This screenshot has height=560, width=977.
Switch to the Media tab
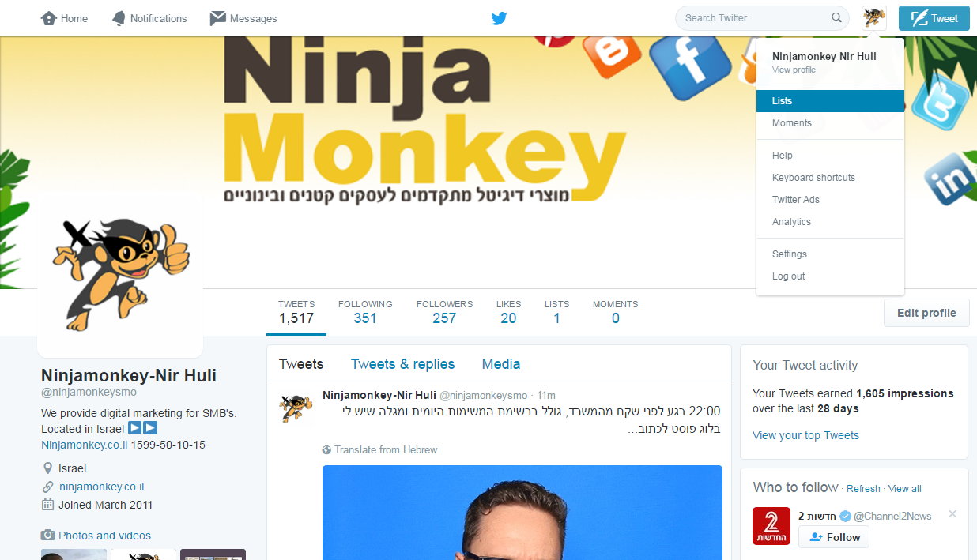(501, 364)
